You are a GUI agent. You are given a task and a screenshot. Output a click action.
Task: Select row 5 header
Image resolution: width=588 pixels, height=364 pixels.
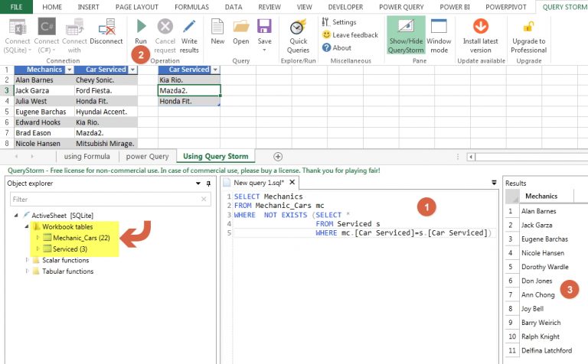pyautogui.click(x=6, y=112)
